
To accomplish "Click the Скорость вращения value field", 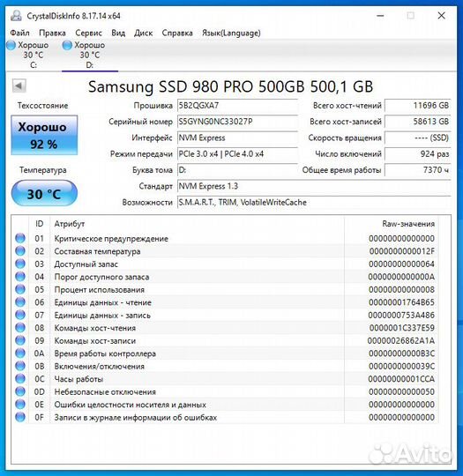I will [x=418, y=138].
